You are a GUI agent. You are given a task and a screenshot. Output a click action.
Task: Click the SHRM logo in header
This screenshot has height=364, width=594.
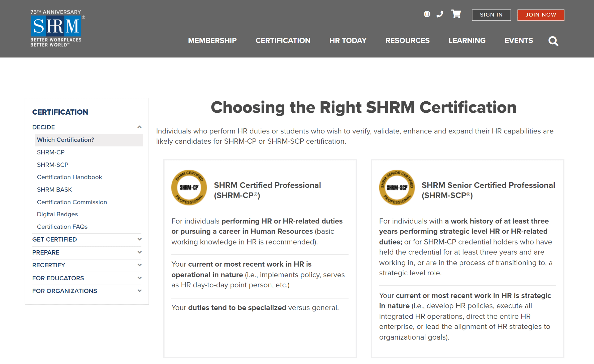(x=57, y=28)
